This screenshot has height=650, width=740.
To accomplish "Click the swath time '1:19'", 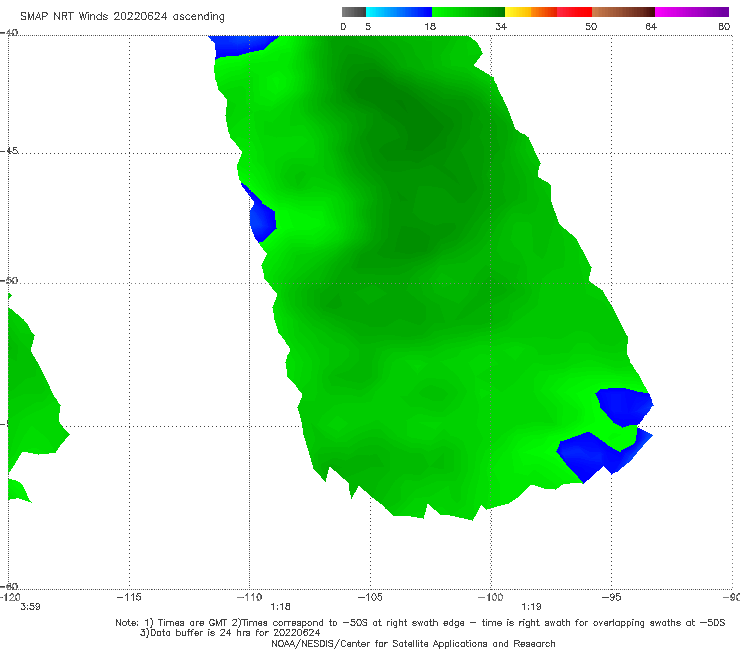I will click(x=531, y=607).
